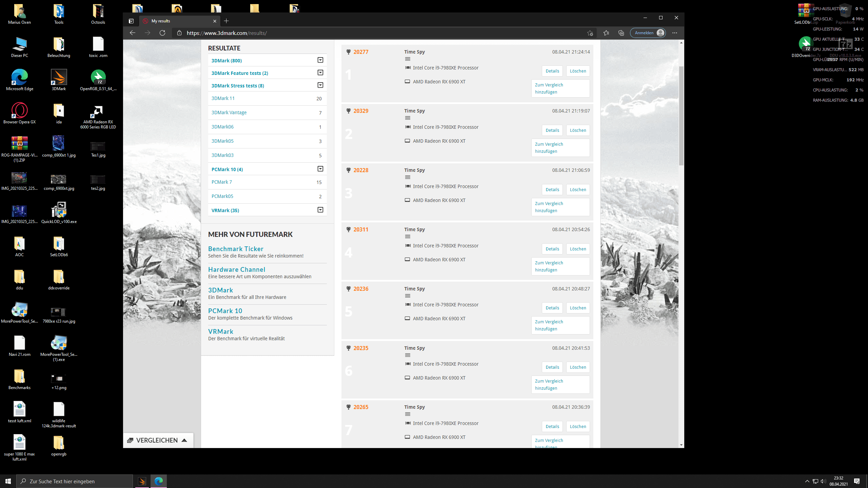The image size is (868, 488).
Task: Expand the VRMark (35) category
Action: [x=320, y=210]
